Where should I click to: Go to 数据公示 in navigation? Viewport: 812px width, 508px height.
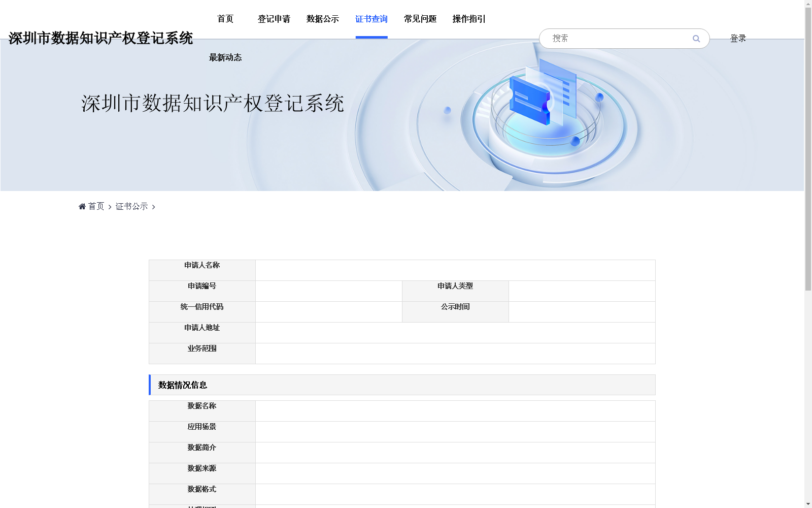(323, 19)
